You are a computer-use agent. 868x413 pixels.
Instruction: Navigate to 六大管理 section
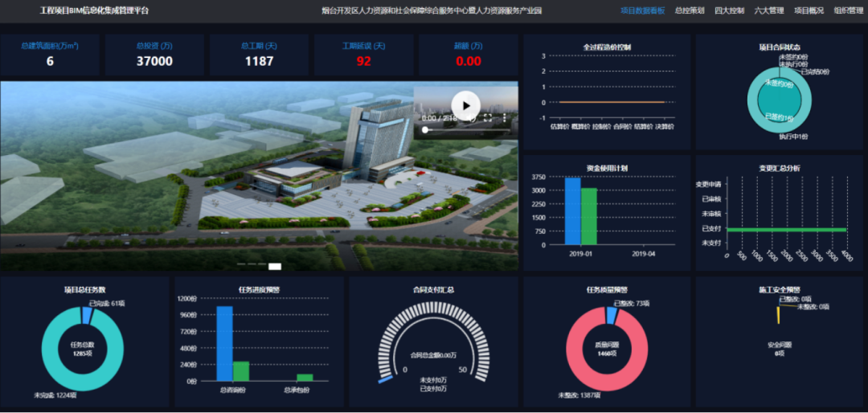[768, 10]
